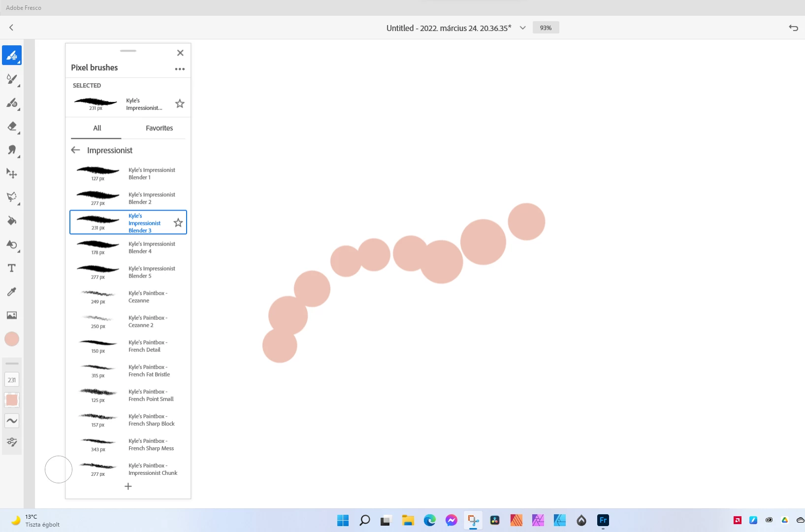This screenshot has height=532, width=805.
Task: Select the Smudge tool
Action: point(12,150)
